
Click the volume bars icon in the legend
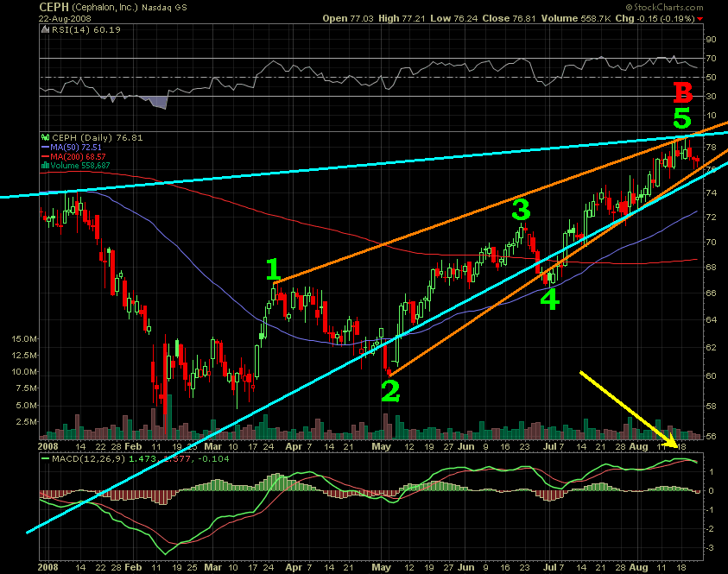(46, 165)
